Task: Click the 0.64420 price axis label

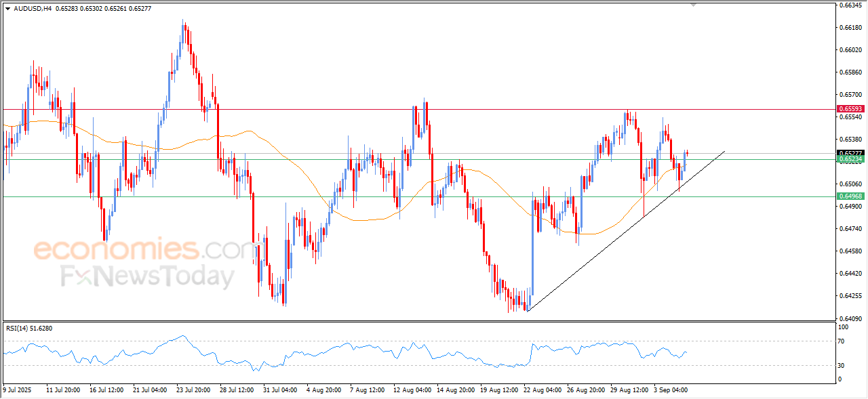Action: (850, 274)
